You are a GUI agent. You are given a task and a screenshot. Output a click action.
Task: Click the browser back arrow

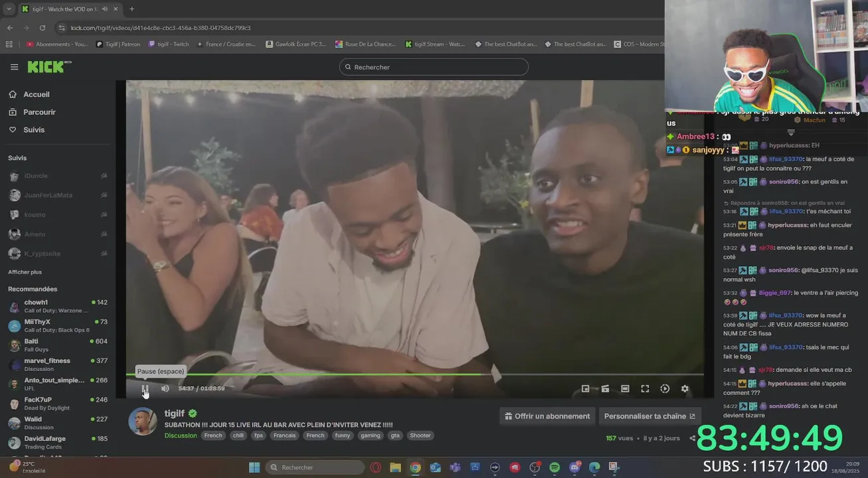9,28
